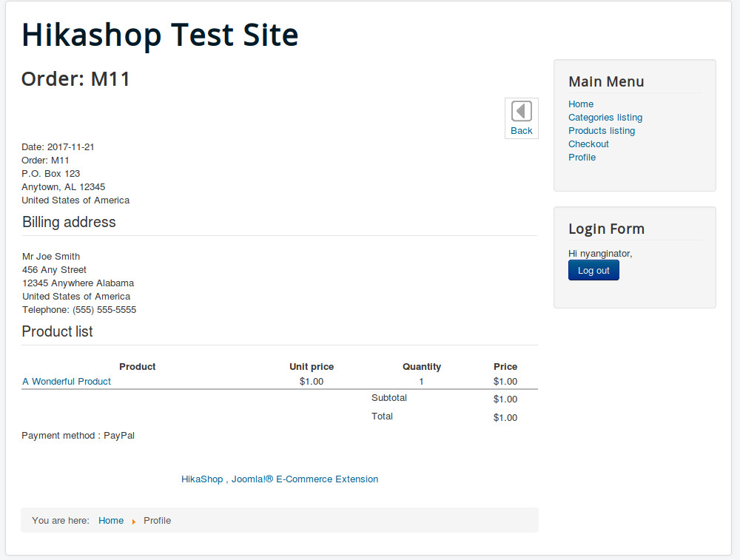
Task: Visit the HikaShop Joomla E-Commerce Extension link
Action: pos(280,479)
